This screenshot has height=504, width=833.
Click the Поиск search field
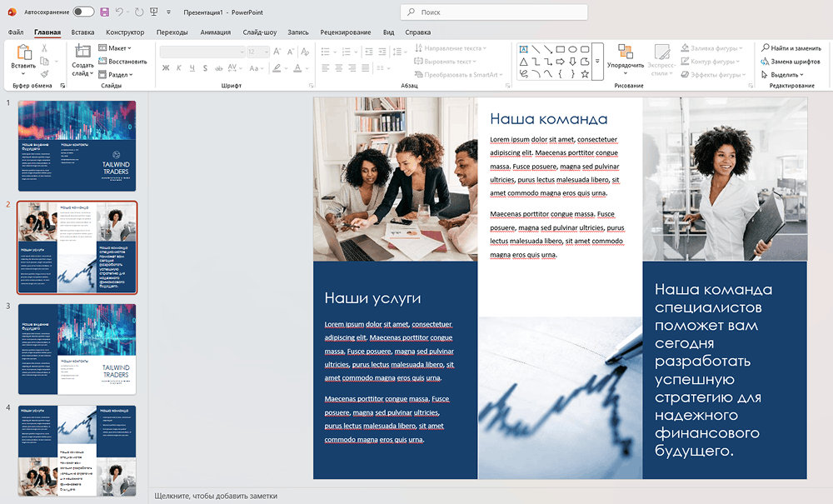pos(494,12)
